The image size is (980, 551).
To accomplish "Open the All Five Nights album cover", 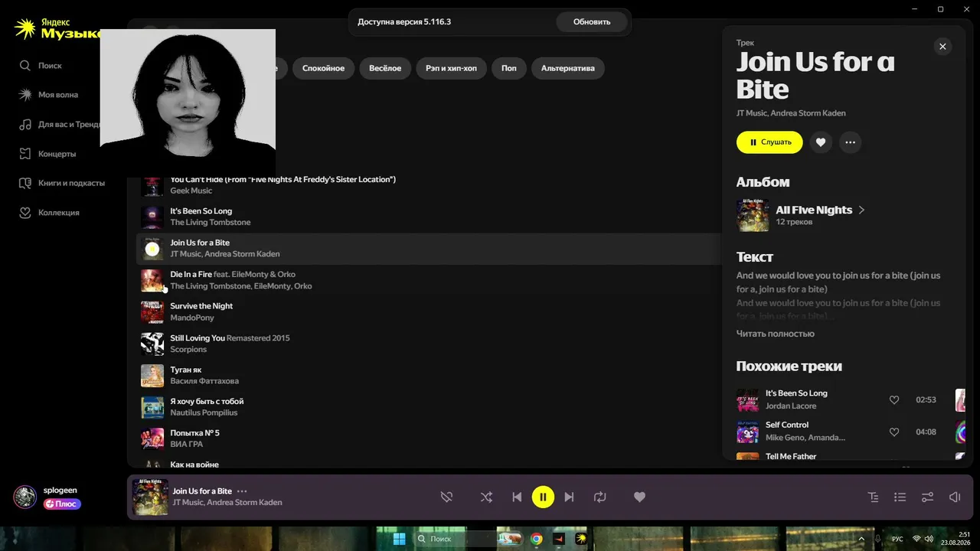I will coord(753,216).
